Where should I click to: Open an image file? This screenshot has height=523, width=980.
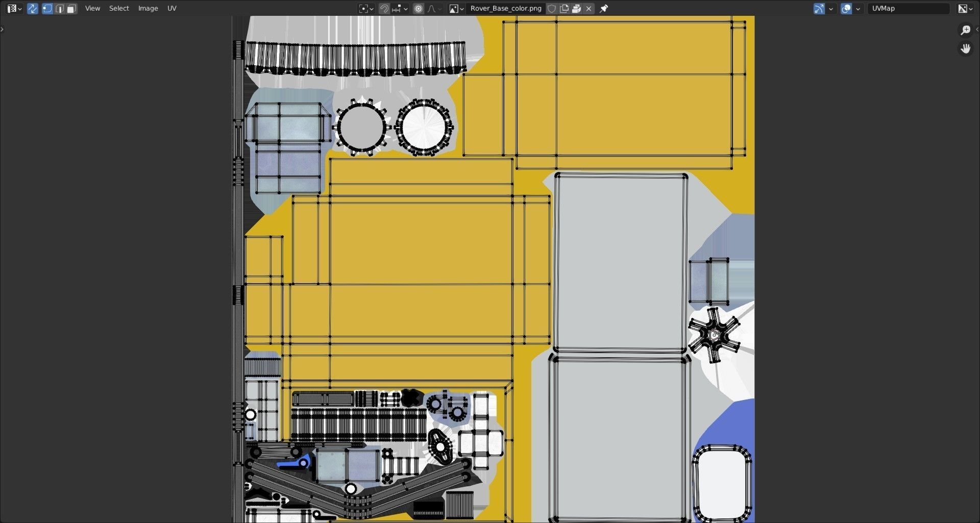point(576,8)
